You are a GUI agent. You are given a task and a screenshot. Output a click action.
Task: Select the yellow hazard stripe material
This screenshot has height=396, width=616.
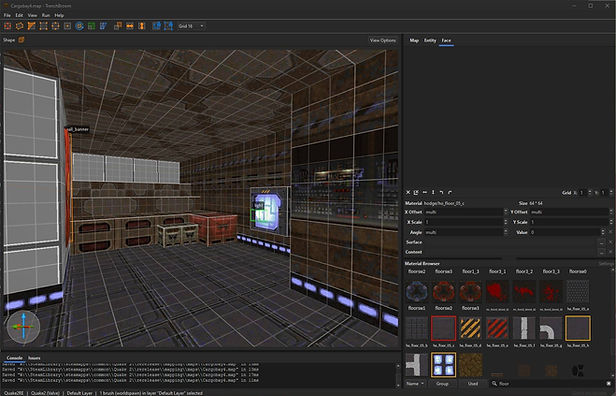click(x=471, y=328)
